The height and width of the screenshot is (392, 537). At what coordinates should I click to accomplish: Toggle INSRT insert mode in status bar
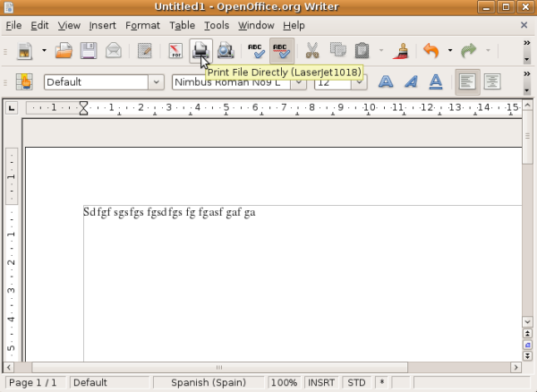click(321, 383)
